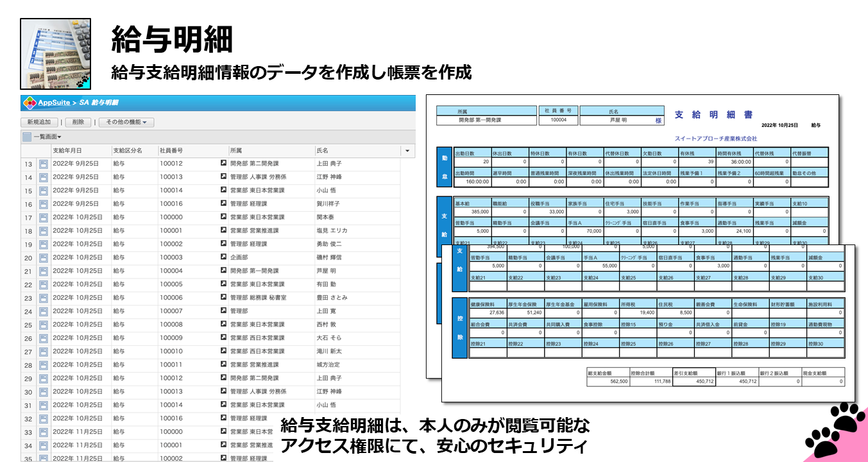Screen dimensions: 868x462
Task: Click the grid icon beside 一覧画面
Action: coord(27,137)
